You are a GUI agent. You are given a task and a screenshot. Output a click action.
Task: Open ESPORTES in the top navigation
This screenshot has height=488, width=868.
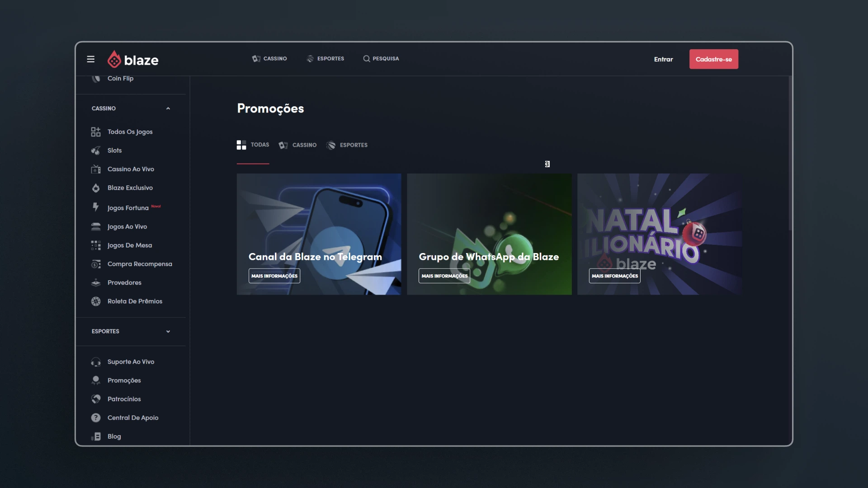pyautogui.click(x=325, y=59)
